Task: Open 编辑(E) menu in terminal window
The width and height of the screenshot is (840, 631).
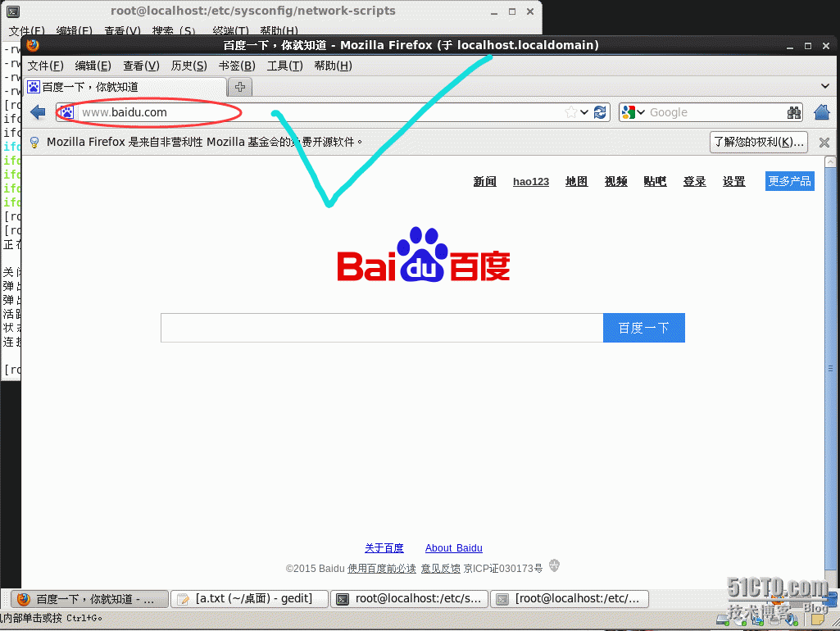Action: point(75,31)
